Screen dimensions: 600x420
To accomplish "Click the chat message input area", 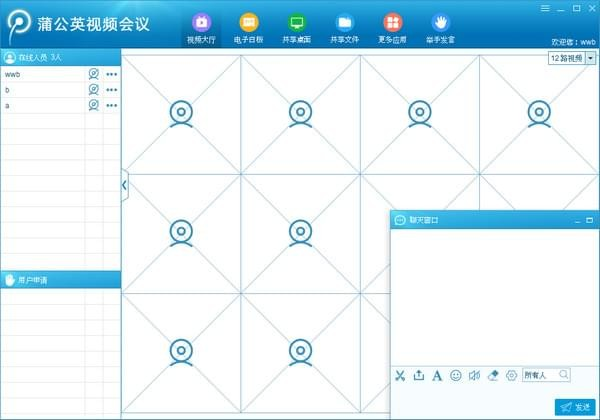I will pos(473,400).
